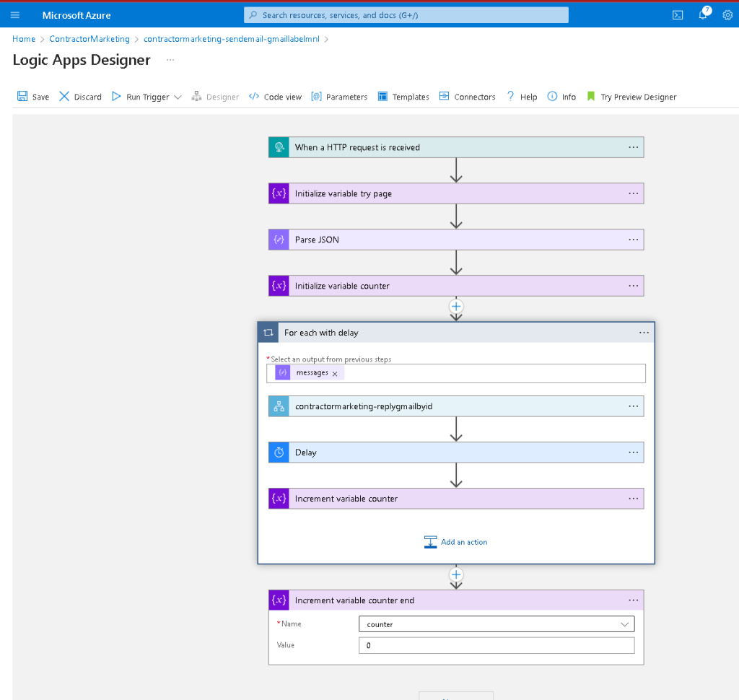739x700 pixels.
Task: Click Add an action in loop
Action: [456, 542]
